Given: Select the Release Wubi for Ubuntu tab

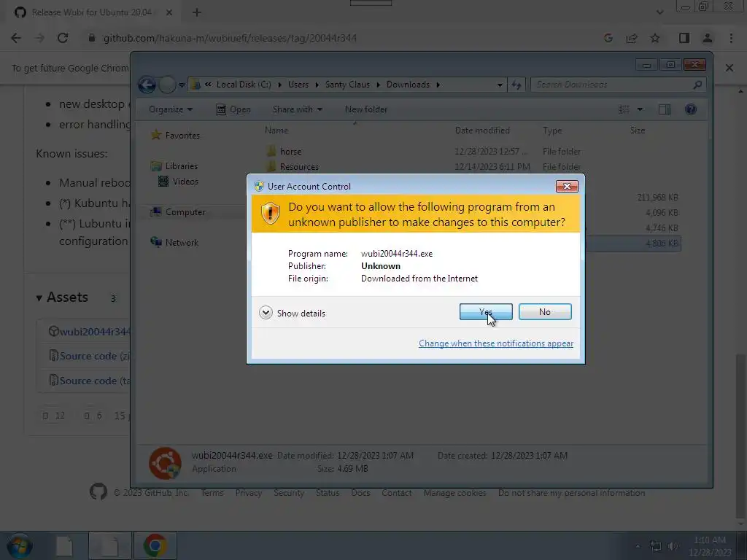Looking at the screenshot, I should click(91, 12).
